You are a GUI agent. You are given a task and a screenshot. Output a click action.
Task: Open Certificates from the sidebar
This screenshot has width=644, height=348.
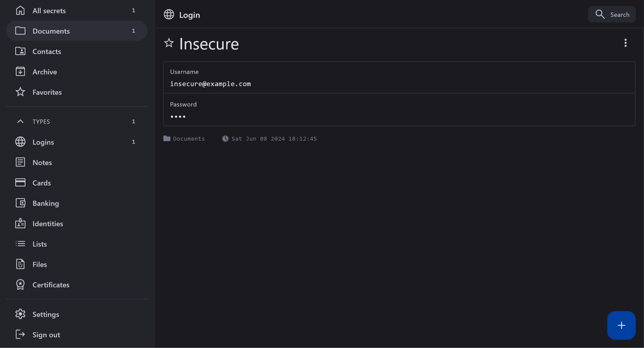click(51, 285)
